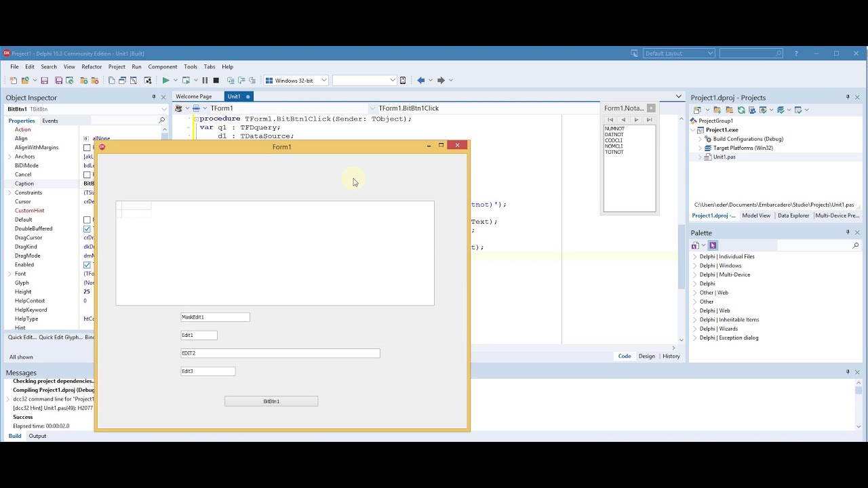Open the Tools menu
868x488 pixels.
pyautogui.click(x=191, y=66)
